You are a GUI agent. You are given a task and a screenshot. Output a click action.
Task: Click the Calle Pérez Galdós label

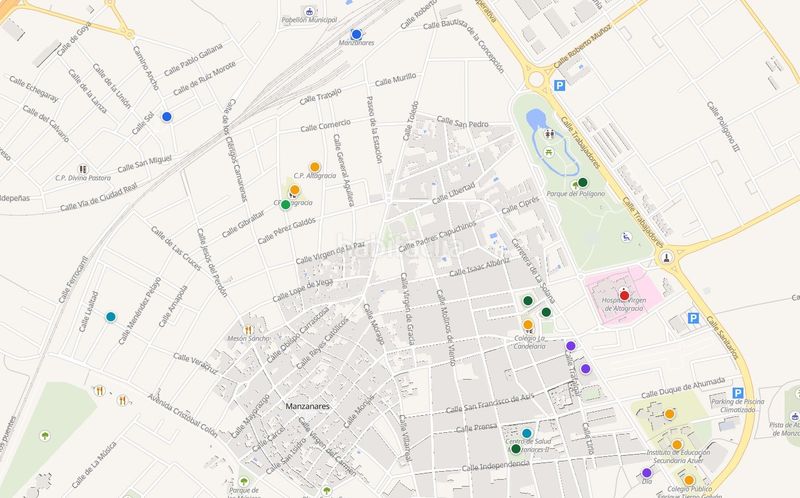286,231
